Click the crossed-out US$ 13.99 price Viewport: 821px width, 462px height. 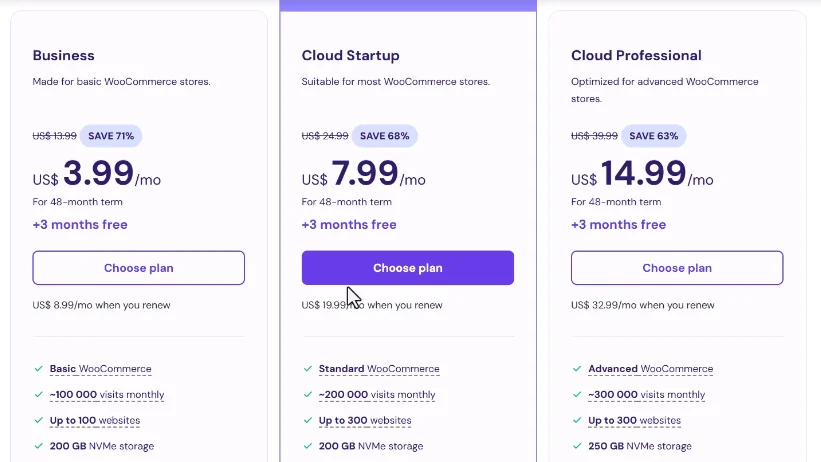click(x=54, y=136)
